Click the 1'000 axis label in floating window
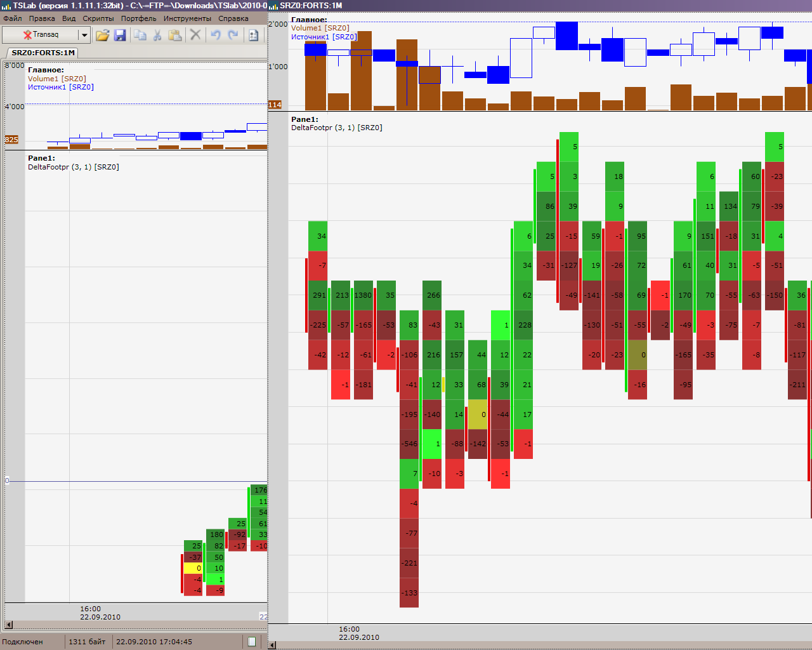Image resolution: width=812 pixels, height=650 pixels. coord(278,67)
